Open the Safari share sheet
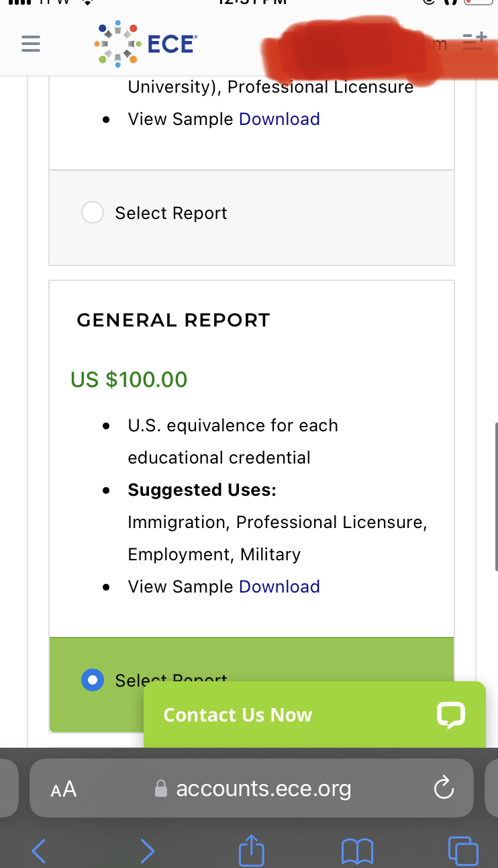498x868 pixels. [x=251, y=850]
